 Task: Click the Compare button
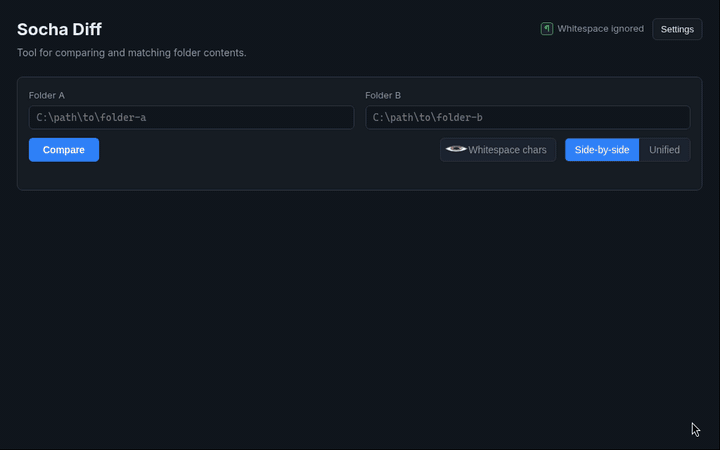coord(64,150)
